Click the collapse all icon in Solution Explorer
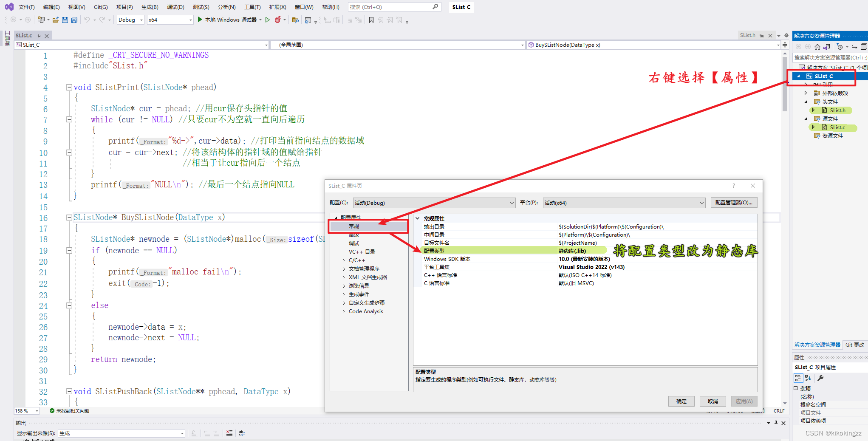 tap(864, 47)
